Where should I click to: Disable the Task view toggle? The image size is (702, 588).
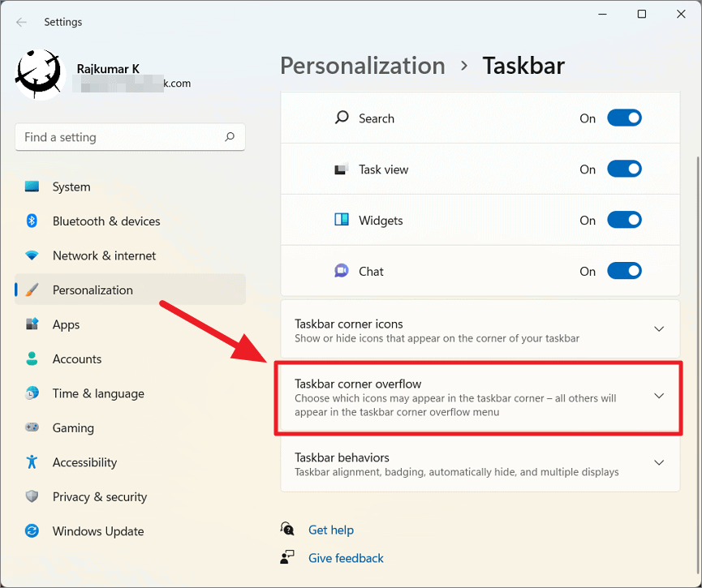click(x=624, y=169)
